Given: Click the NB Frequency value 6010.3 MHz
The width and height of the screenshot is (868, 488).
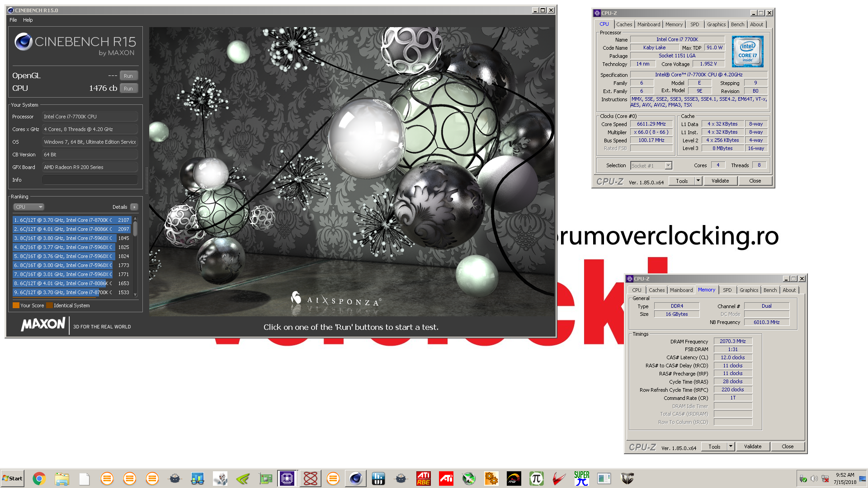Looking at the screenshot, I should [767, 322].
